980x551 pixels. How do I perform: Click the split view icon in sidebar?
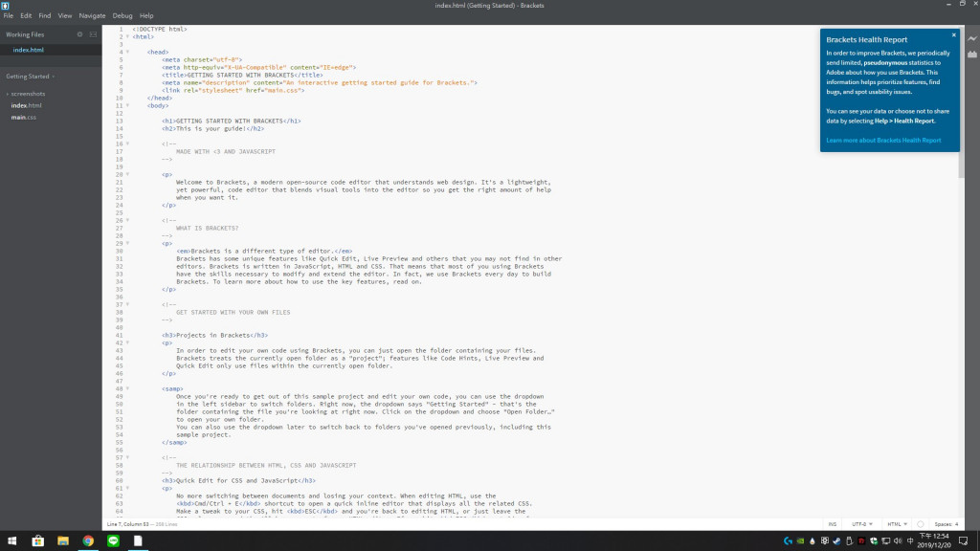(x=93, y=34)
